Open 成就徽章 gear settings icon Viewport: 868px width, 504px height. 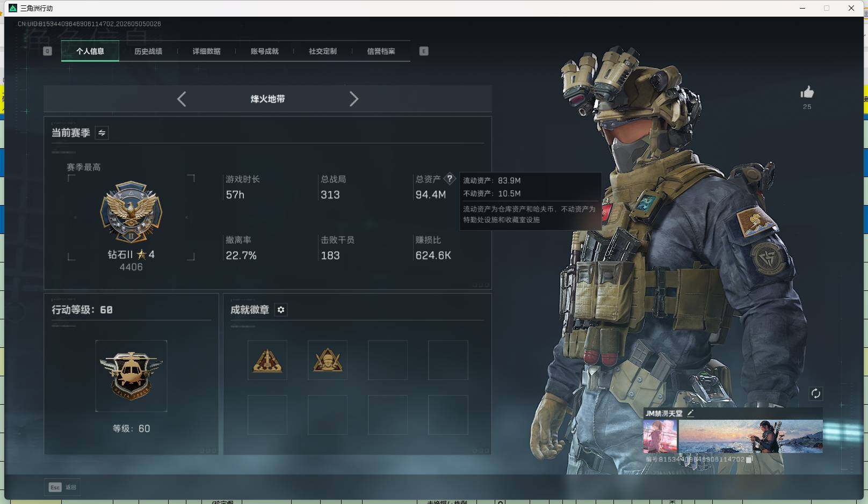click(281, 310)
